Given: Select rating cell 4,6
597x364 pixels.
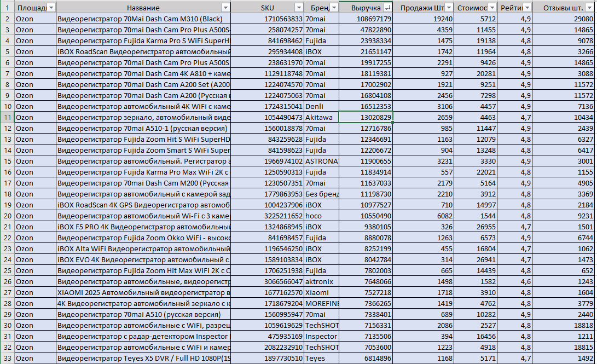Looking at the screenshot, I should 515,282.
